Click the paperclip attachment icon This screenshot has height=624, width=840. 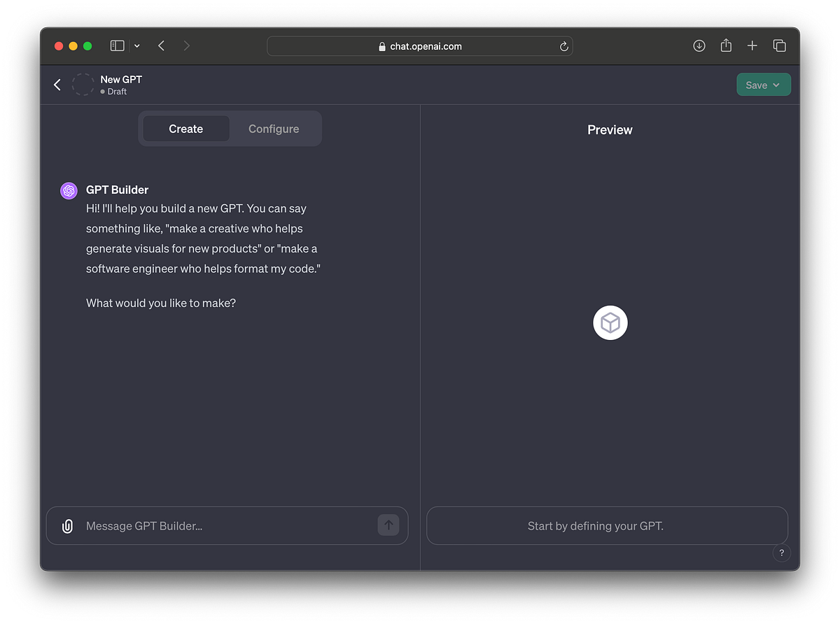pos(67,525)
